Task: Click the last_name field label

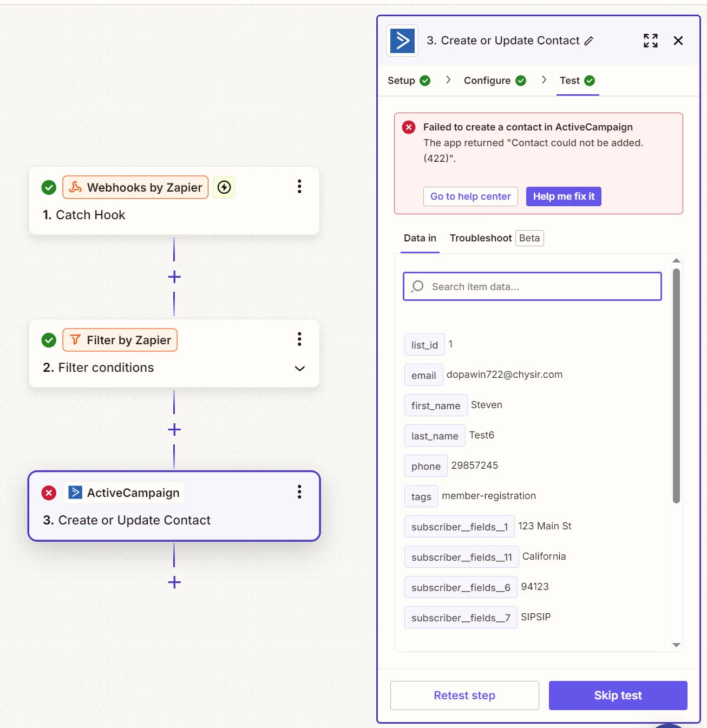Action: click(x=435, y=436)
